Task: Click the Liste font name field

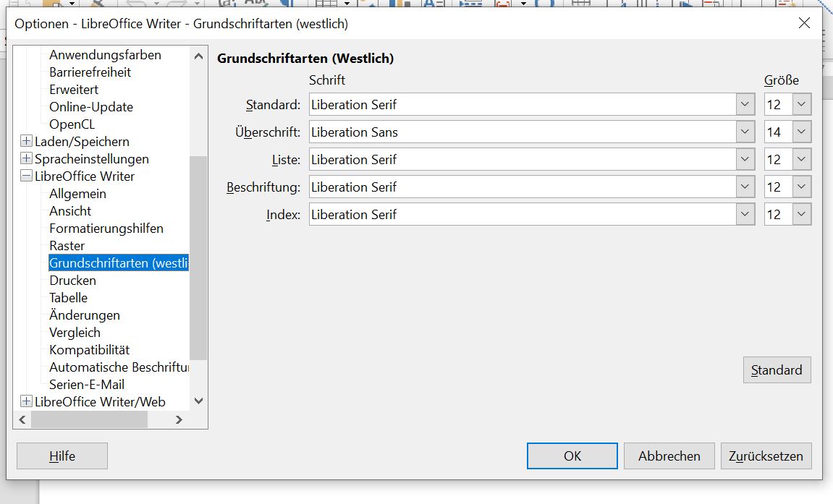Action: (x=523, y=160)
